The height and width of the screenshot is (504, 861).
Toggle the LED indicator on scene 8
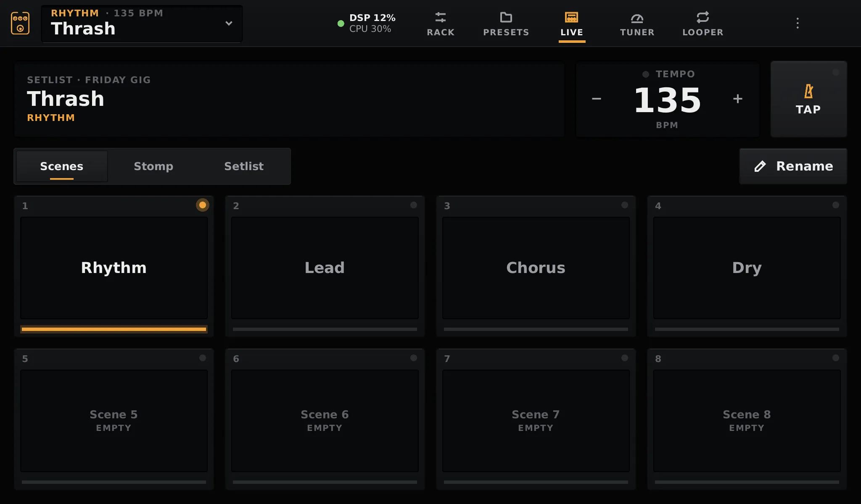coord(836,358)
